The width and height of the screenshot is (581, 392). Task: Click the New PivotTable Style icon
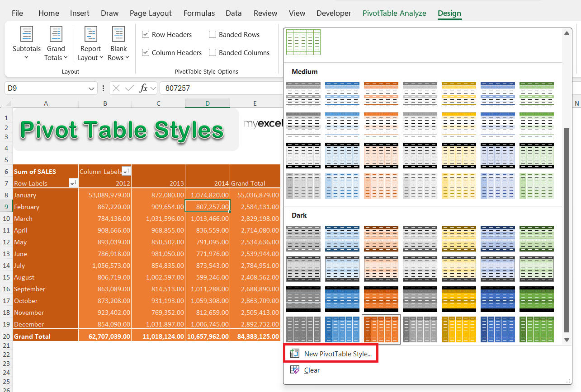[295, 354]
